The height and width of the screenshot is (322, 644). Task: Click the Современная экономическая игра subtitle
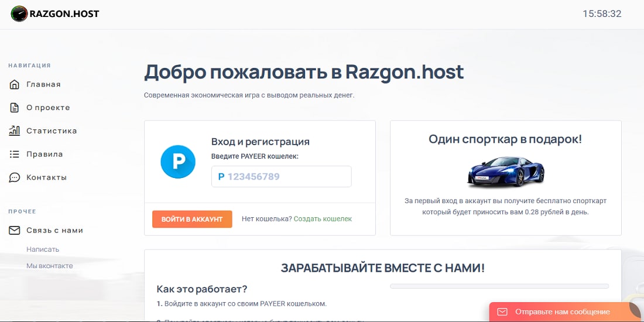(249, 95)
